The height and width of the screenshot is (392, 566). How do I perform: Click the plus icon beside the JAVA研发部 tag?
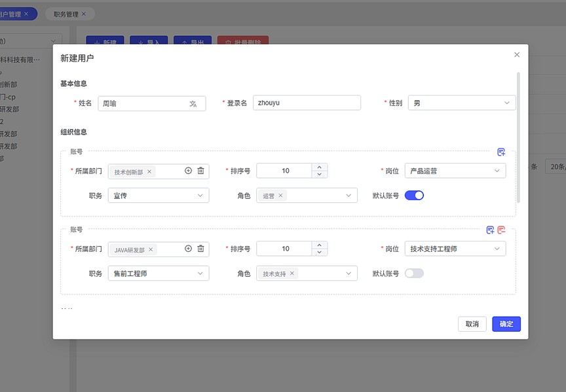coord(188,249)
